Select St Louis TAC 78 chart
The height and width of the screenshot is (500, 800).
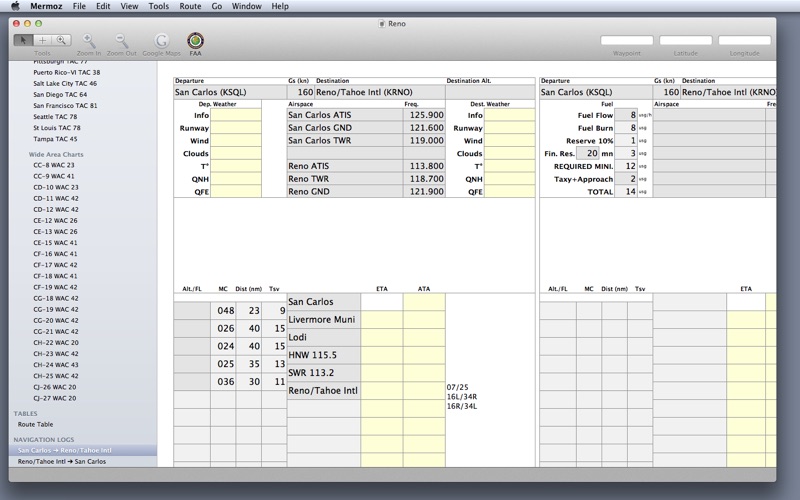click(57, 128)
